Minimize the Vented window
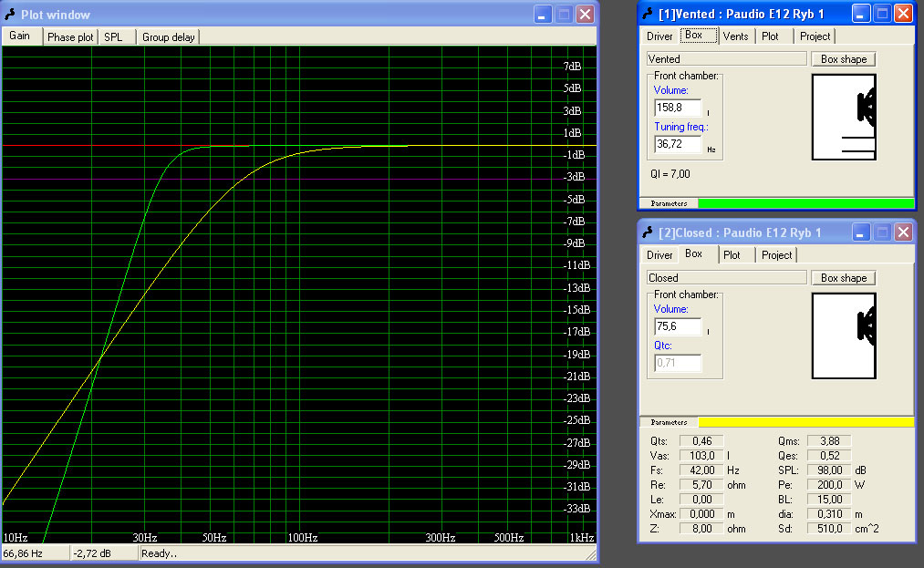The height and width of the screenshot is (568, 924). 860,14
